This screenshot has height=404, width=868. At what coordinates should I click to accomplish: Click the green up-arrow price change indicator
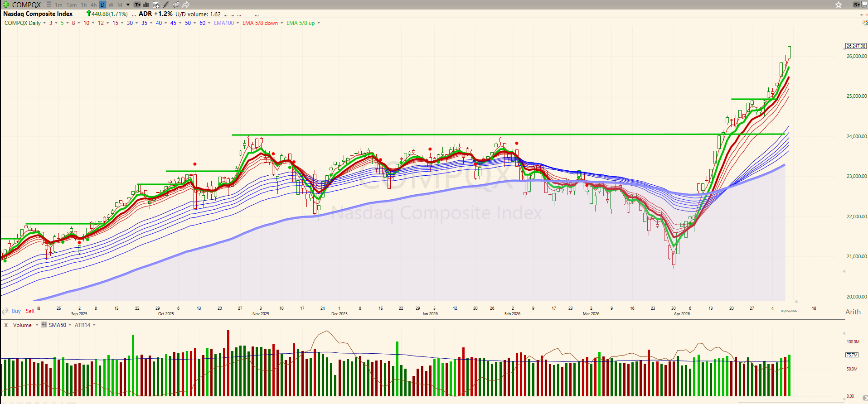pos(88,14)
